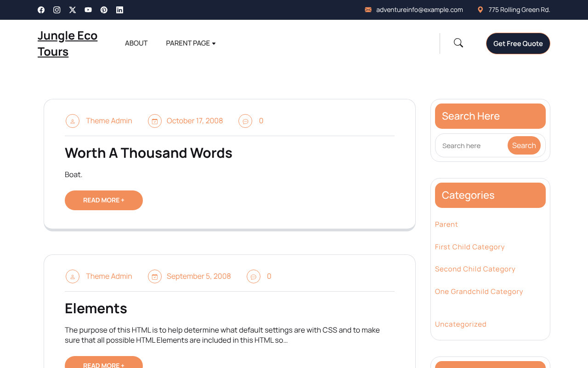Click the Get Free Quote button
The height and width of the screenshot is (368, 588).
518,43
